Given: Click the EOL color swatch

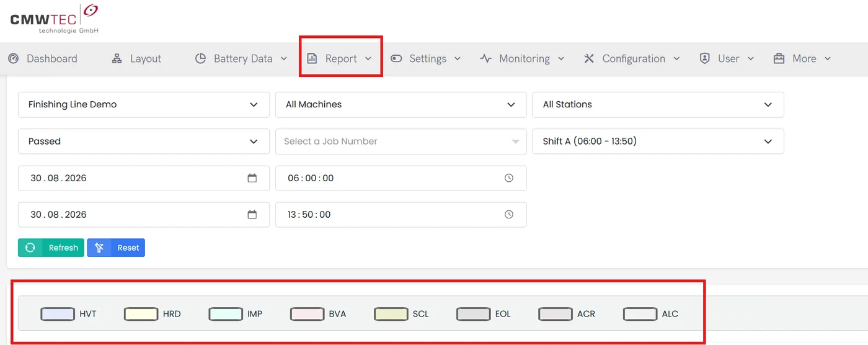Looking at the screenshot, I should 474,314.
